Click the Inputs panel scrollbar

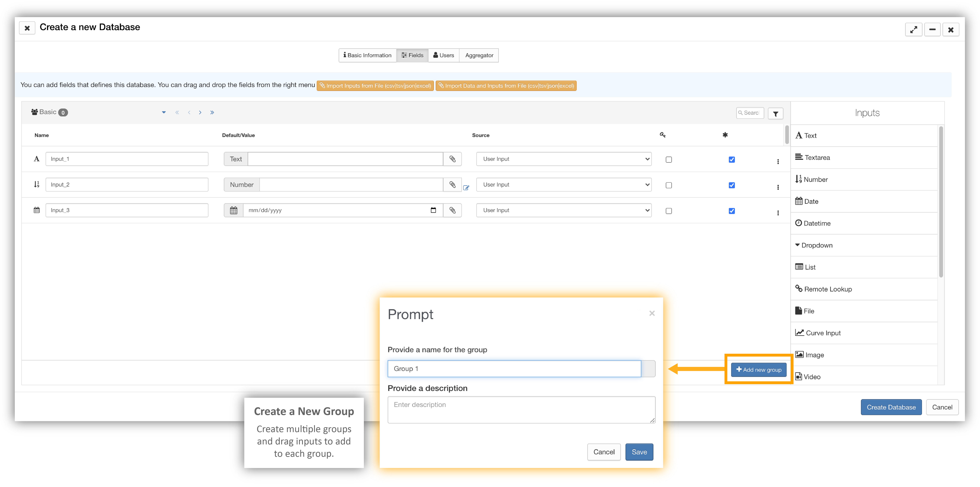[x=941, y=202]
